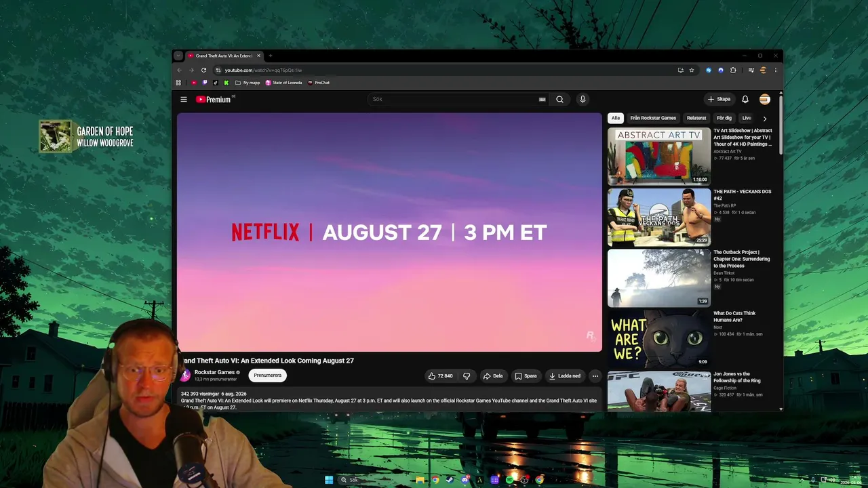The height and width of the screenshot is (488, 868).
Task: Open the Chrome media controls icon
Action: point(751,70)
